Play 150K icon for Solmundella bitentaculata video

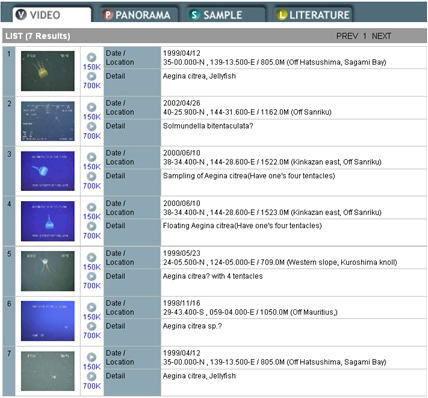pos(92,107)
